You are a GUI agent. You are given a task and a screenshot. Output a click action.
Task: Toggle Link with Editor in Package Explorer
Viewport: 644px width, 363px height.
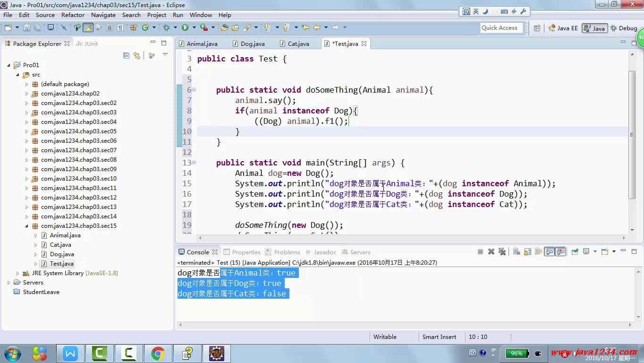point(137,55)
